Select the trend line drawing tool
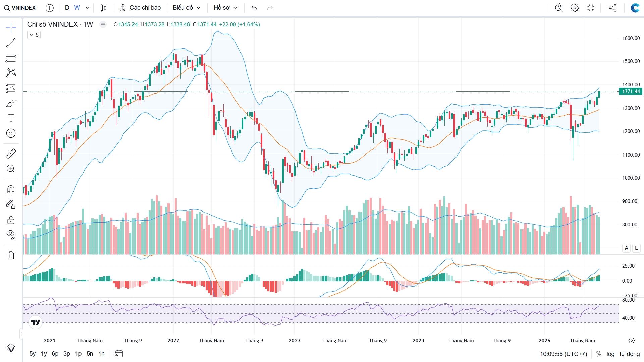Image resolution: width=644 pixels, height=362 pixels. tap(11, 43)
